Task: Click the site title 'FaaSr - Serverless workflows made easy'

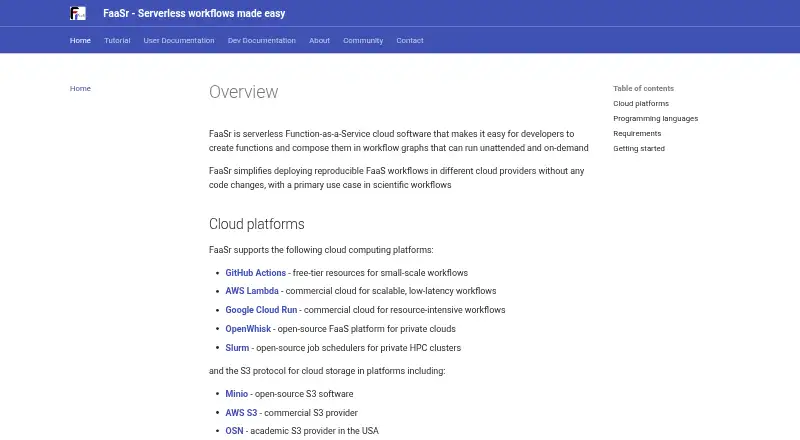Action: [194, 13]
